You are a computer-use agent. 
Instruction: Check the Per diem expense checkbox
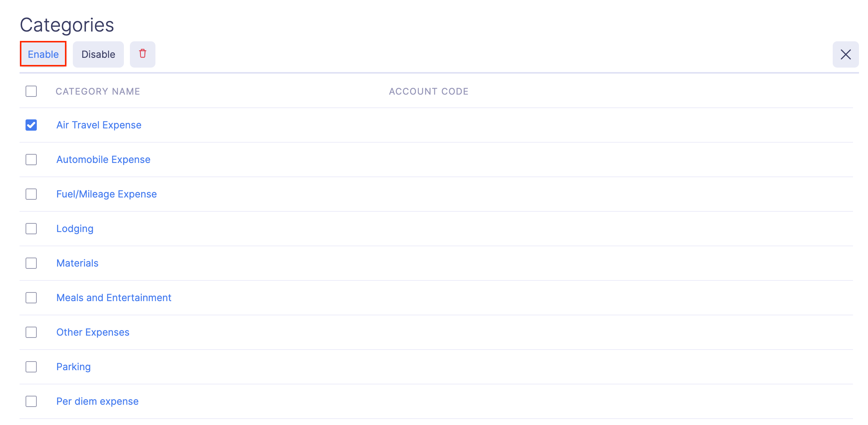(31, 401)
